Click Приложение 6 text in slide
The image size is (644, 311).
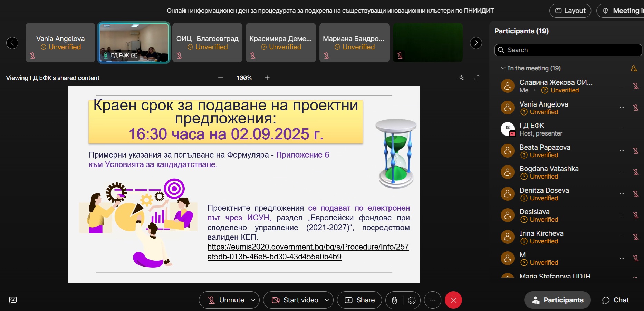tap(302, 155)
